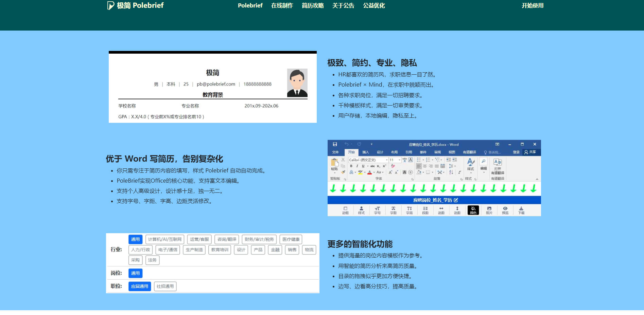Click the 应届通用 position button

(140, 286)
